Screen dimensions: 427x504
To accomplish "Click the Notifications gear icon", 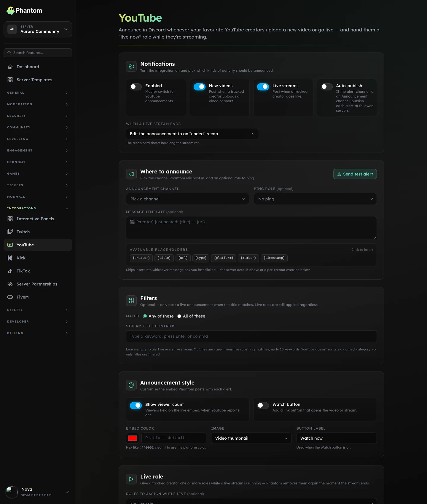I will coord(131,67).
